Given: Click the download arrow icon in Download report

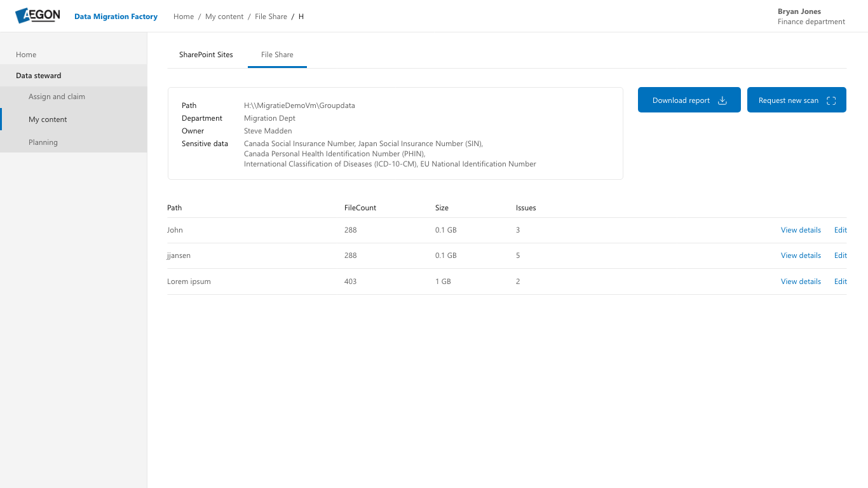Looking at the screenshot, I should pyautogui.click(x=722, y=100).
